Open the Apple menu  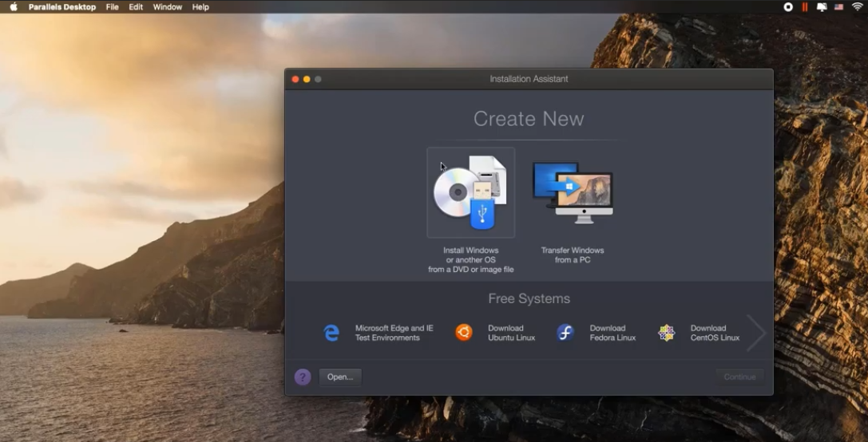click(14, 7)
